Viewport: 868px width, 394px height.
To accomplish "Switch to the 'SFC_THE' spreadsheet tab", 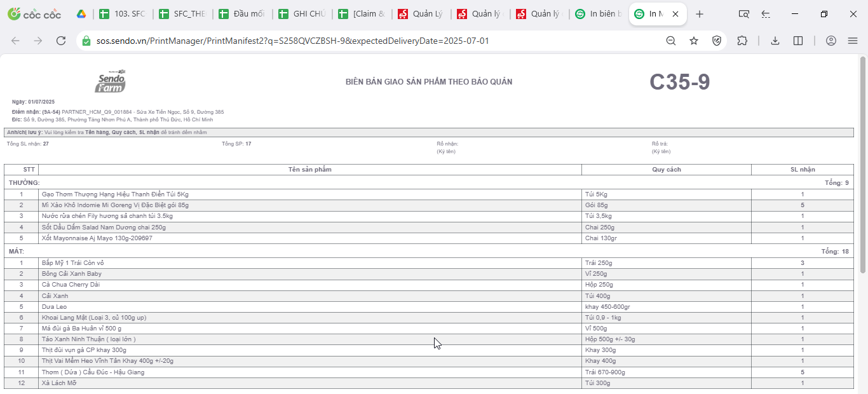I will pos(182,14).
